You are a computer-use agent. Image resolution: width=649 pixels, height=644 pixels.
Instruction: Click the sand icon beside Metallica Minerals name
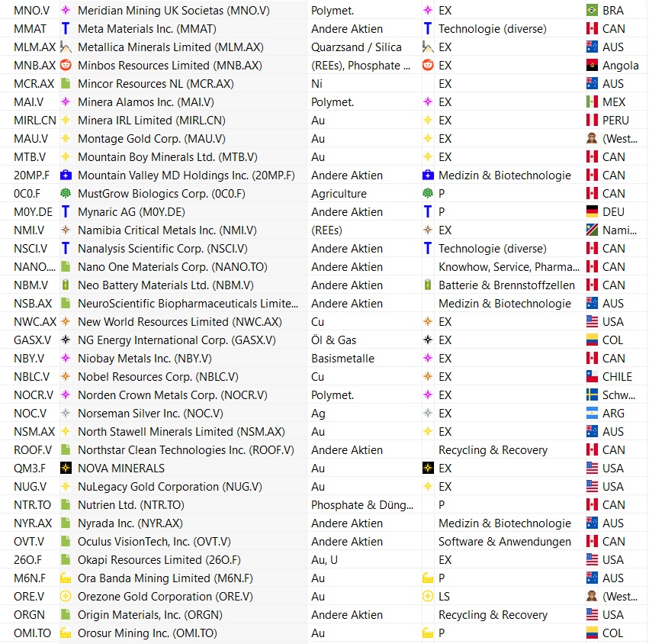66,47
